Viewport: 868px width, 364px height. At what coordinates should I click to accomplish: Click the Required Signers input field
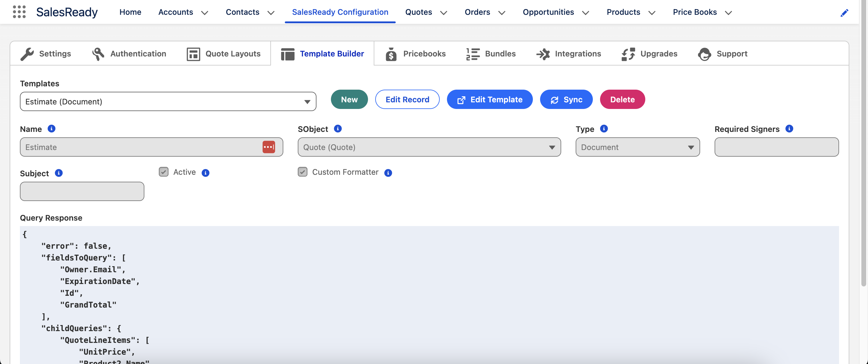tap(776, 147)
